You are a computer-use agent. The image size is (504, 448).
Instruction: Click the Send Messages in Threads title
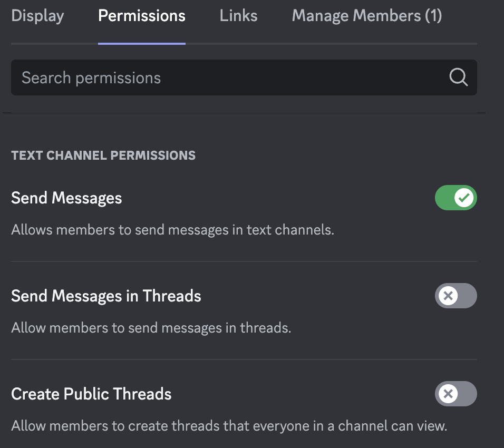(x=106, y=296)
